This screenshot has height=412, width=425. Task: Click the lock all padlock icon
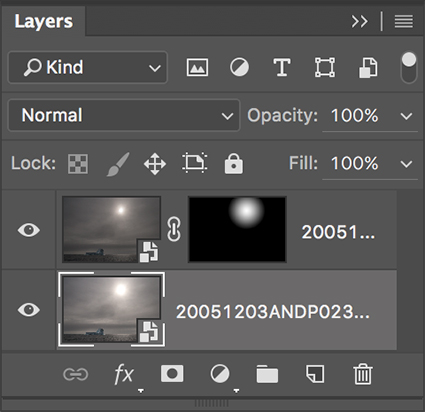(234, 164)
